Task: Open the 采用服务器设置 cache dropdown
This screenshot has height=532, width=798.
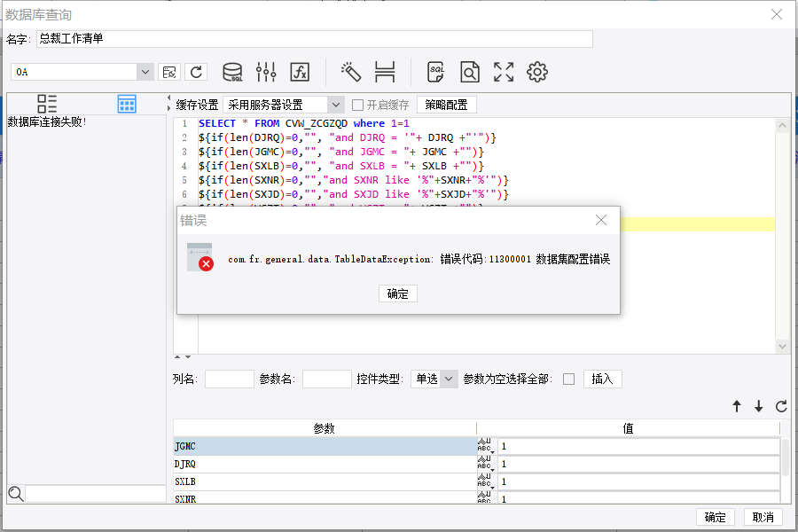Action: coord(335,105)
